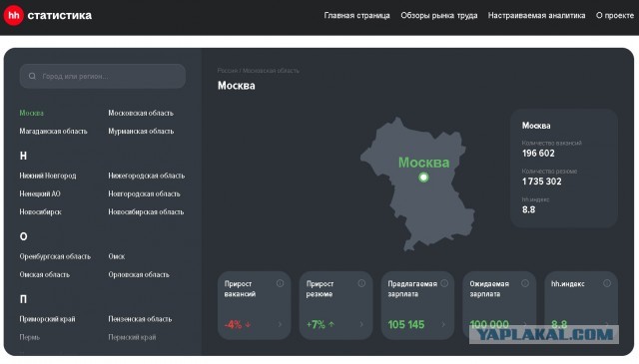Viewport: 639px width, 364px height.
Task: Select Московская область in region list
Action: [141, 113]
